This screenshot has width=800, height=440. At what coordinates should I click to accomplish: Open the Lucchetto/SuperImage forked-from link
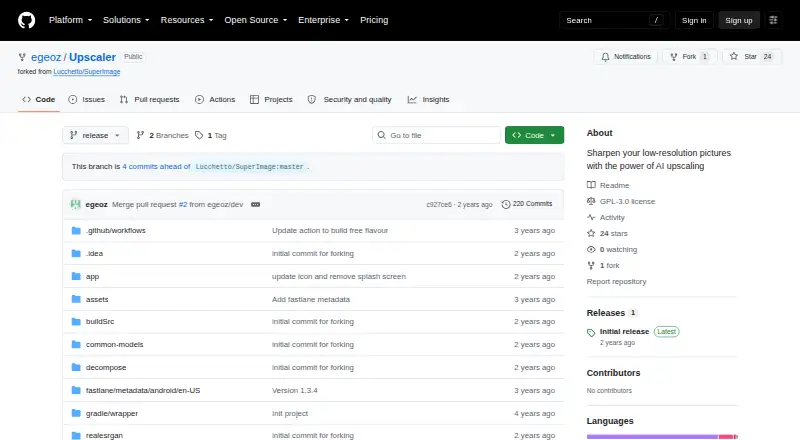coord(87,72)
